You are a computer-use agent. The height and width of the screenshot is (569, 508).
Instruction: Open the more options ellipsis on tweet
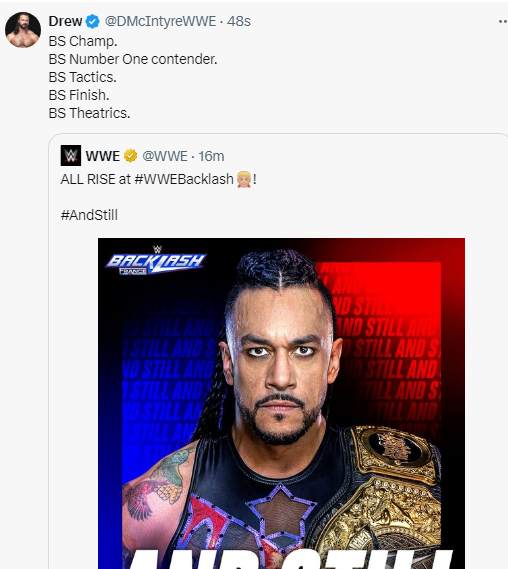click(503, 21)
